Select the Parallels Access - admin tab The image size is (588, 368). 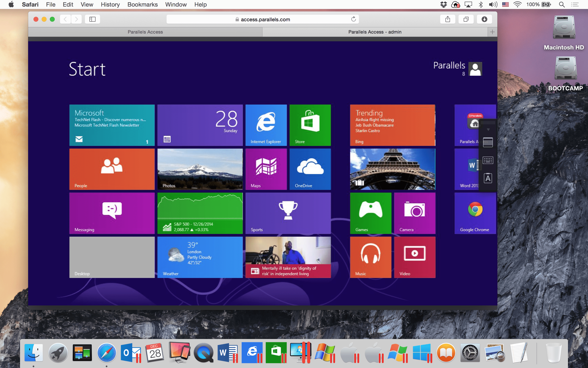point(375,32)
